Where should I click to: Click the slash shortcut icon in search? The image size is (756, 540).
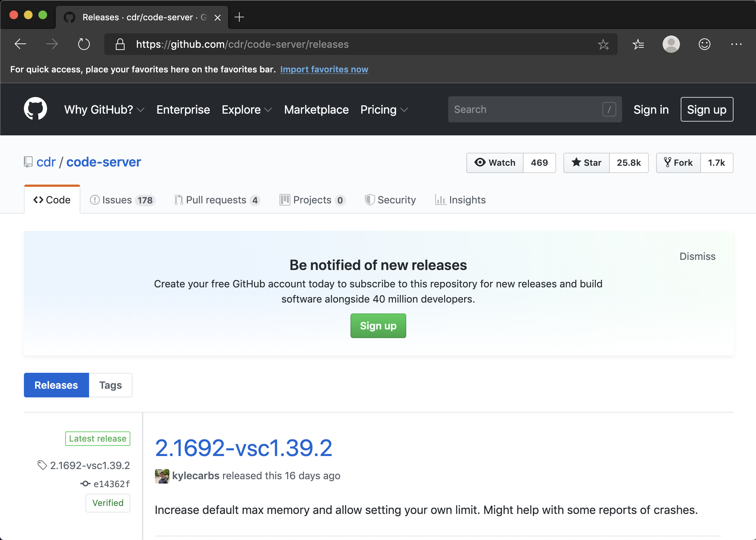coord(609,109)
